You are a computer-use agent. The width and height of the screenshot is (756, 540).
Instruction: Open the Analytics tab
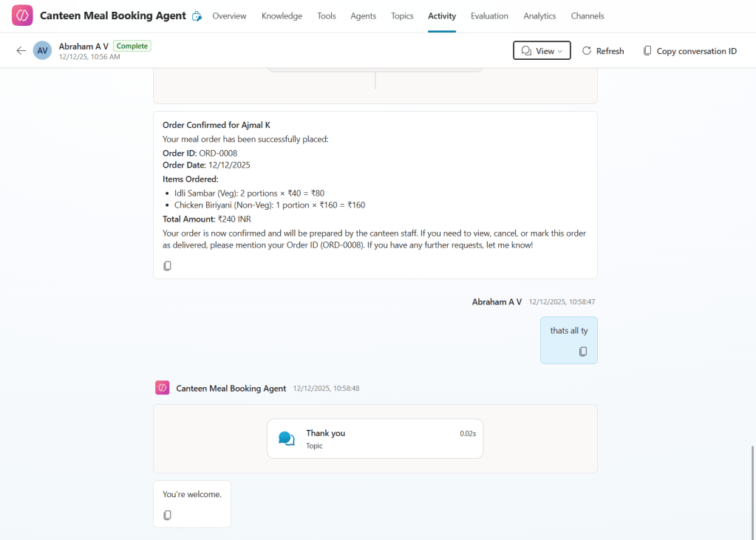pos(539,16)
